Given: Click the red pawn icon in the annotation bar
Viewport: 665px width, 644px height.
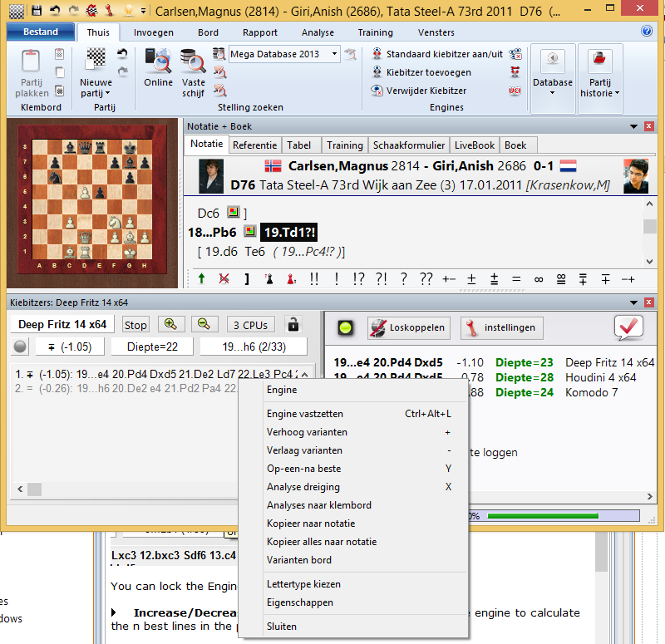Looking at the screenshot, I should coord(292,279).
